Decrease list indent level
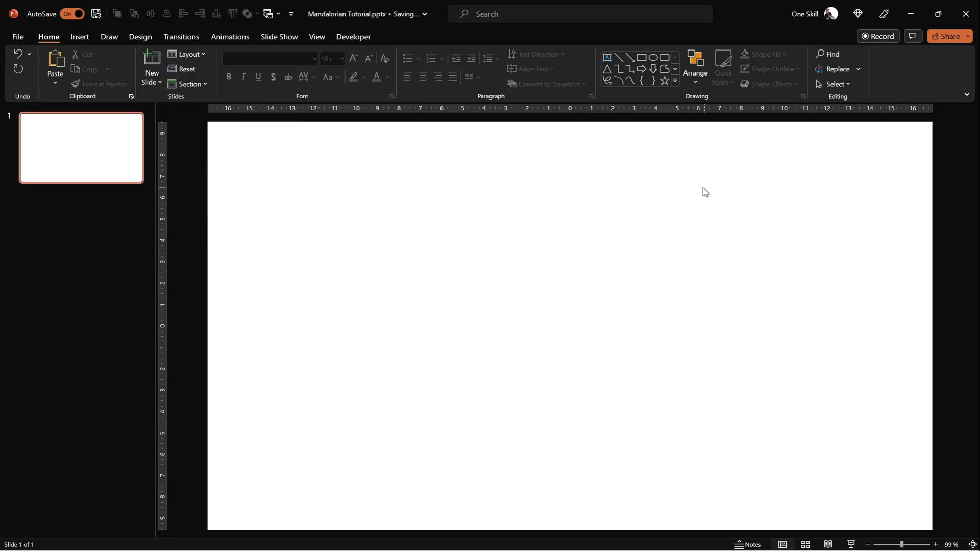 click(x=456, y=58)
